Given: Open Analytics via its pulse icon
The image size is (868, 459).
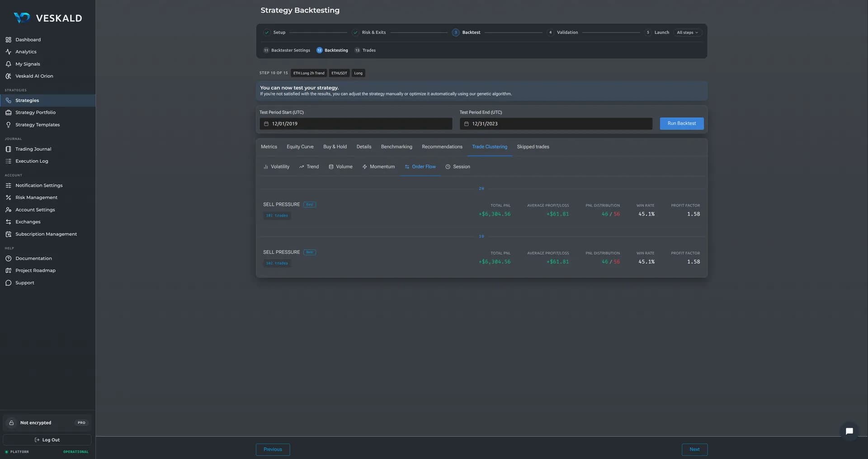Looking at the screenshot, I should 8,52.
